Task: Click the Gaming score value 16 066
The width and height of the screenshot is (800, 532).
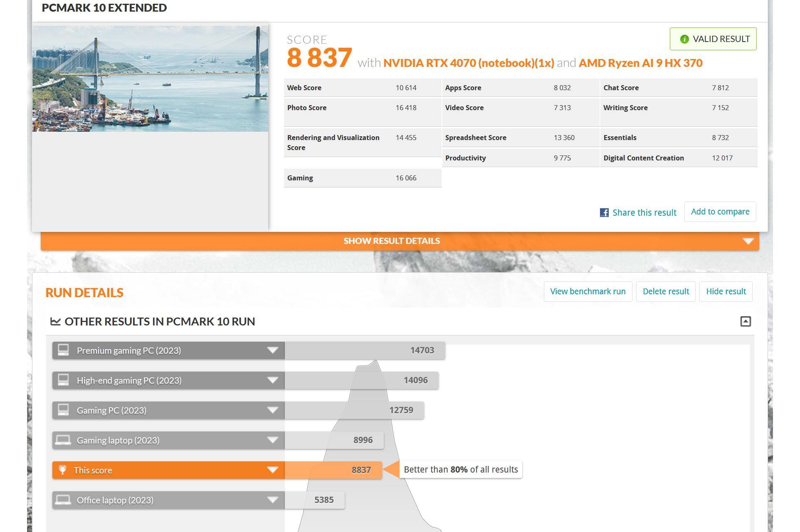Action: [x=406, y=178]
